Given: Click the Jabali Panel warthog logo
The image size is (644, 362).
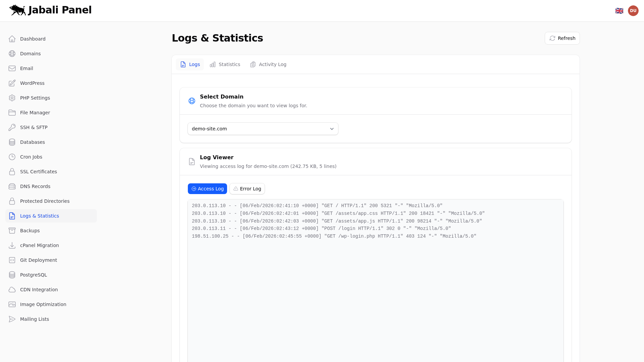Looking at the screenshot, I should point(17,10).
